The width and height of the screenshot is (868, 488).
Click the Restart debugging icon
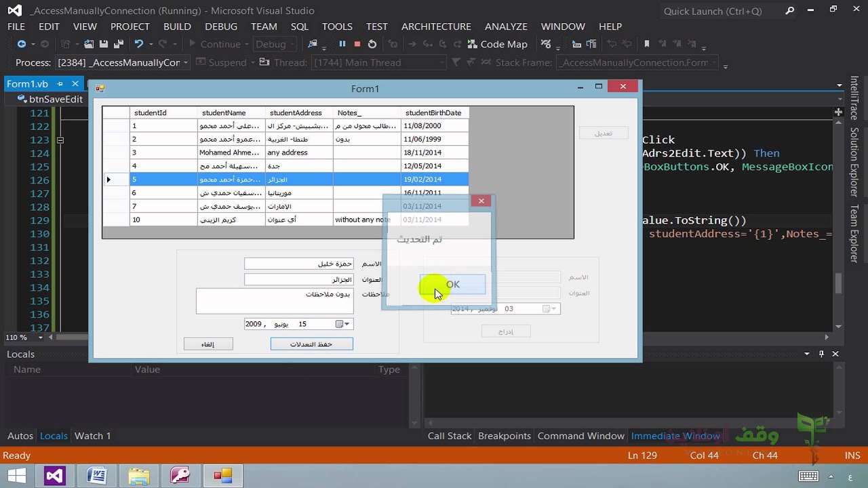[x=372, y=44]
